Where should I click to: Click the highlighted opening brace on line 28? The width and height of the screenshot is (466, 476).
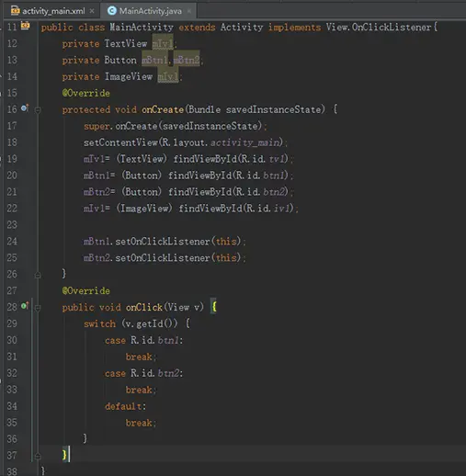(x=214, y=307)
